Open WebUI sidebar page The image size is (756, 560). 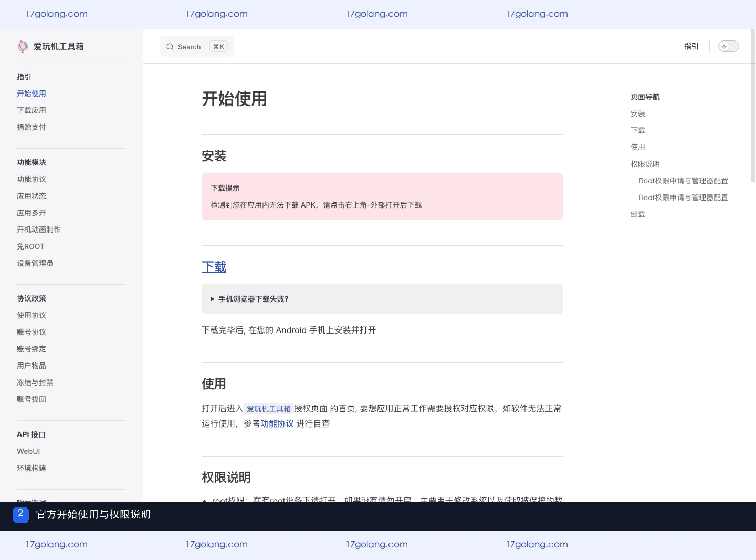pyautogui.click(x=28, y=451)
